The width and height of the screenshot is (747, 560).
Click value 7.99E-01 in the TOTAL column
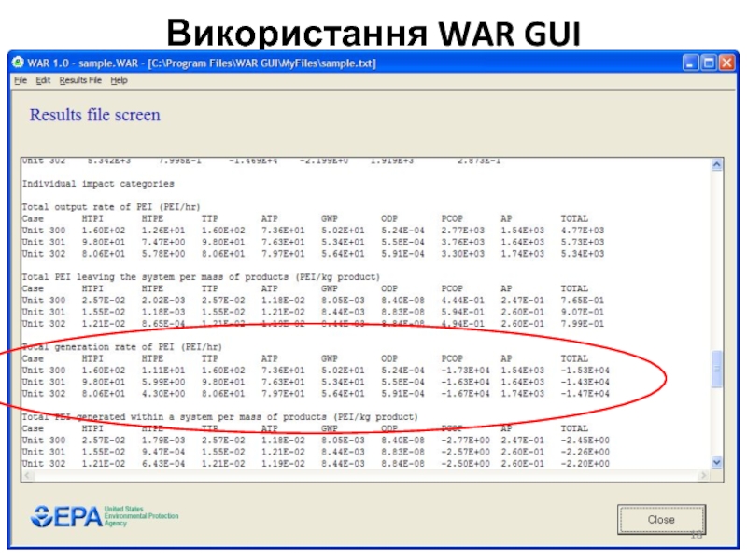(582, 324)
